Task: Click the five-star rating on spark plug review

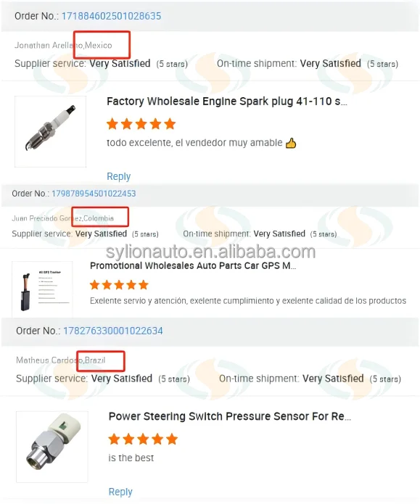Action: point(141,124)
